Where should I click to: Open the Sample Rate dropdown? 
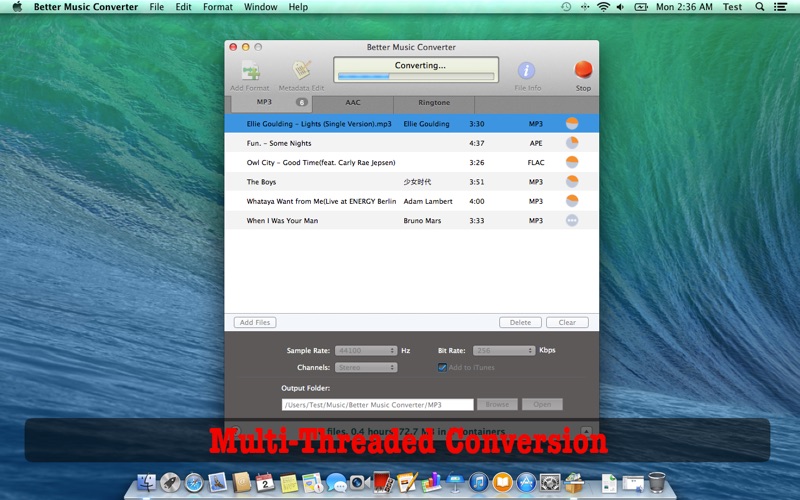coord(366,351)
